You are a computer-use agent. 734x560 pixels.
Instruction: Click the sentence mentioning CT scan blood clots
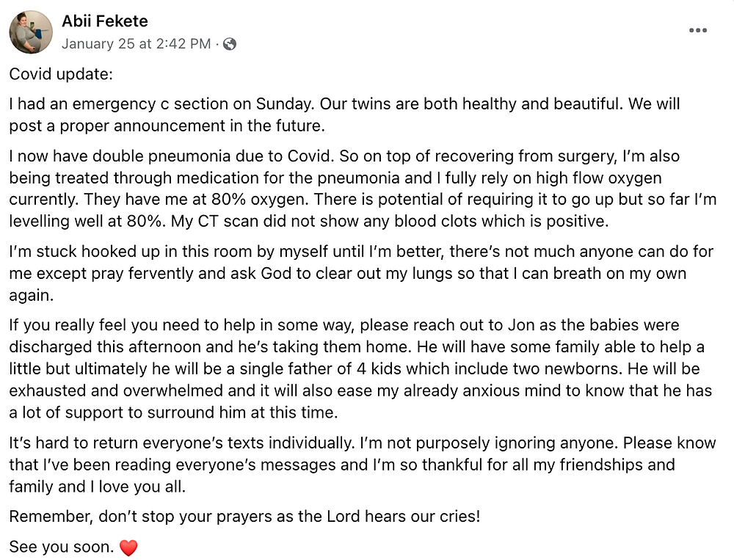click(390, 221)
